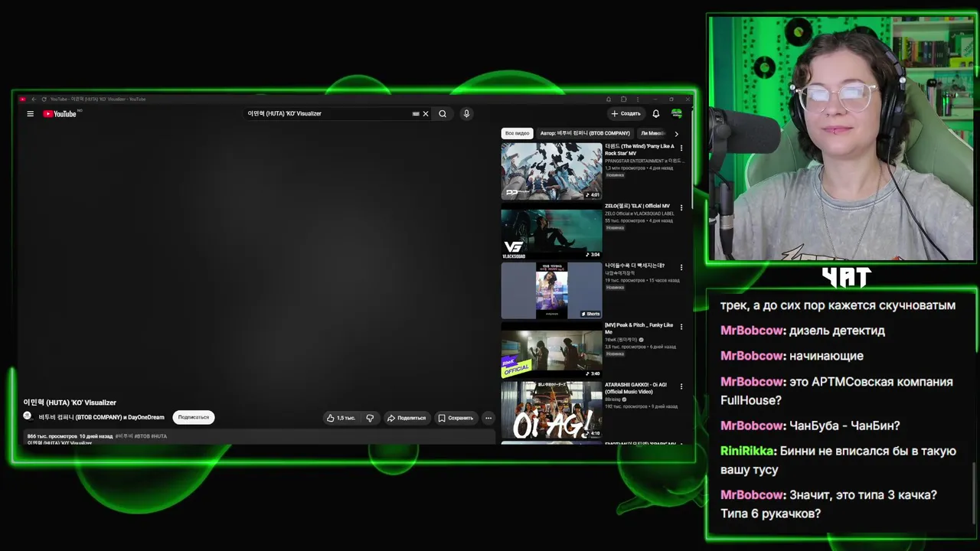The width and height of the screenshot is (980, 551).
Task: Clear the search query with the X
Action: 426,114
